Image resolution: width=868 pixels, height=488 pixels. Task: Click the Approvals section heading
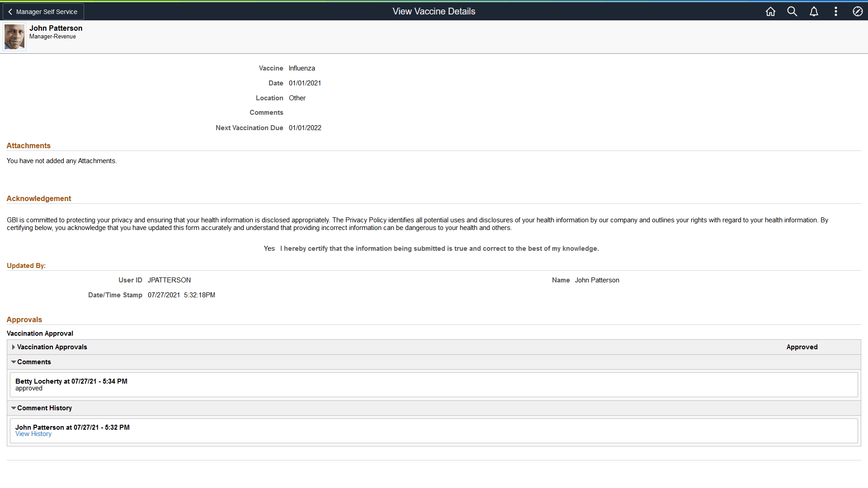coord(24,319)
